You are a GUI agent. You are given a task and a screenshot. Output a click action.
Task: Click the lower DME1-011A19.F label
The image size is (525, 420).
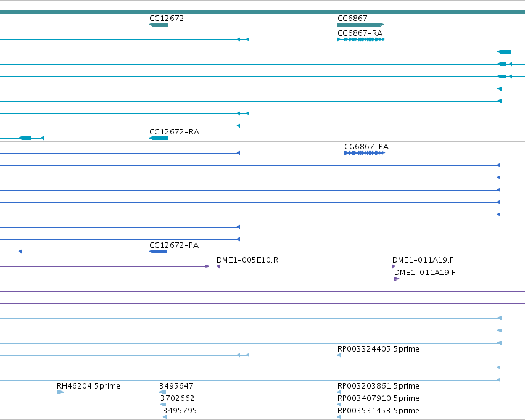coord(424,273)
